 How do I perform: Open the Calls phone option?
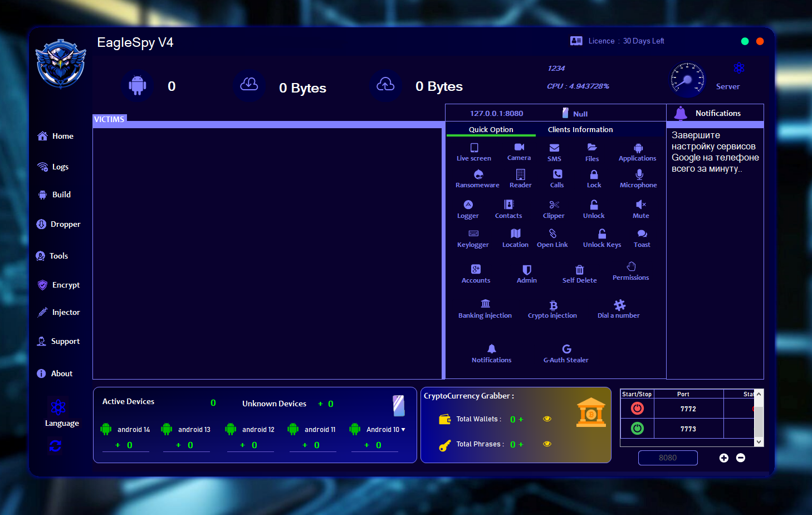557,178
